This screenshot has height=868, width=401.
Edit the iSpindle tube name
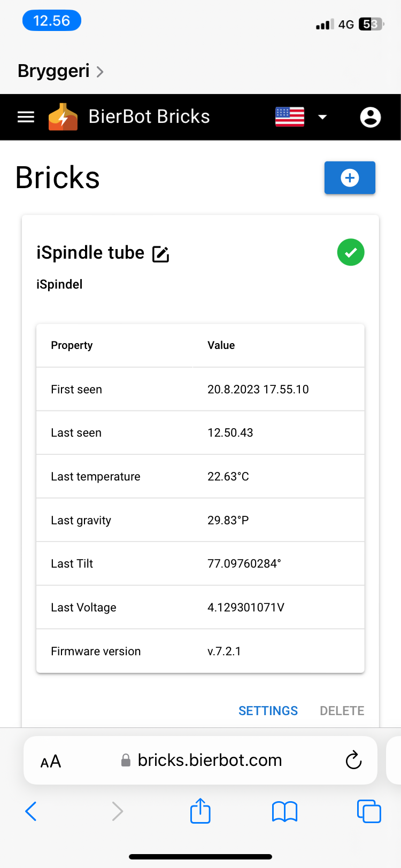pyautogui.click(x=161, y=254)
